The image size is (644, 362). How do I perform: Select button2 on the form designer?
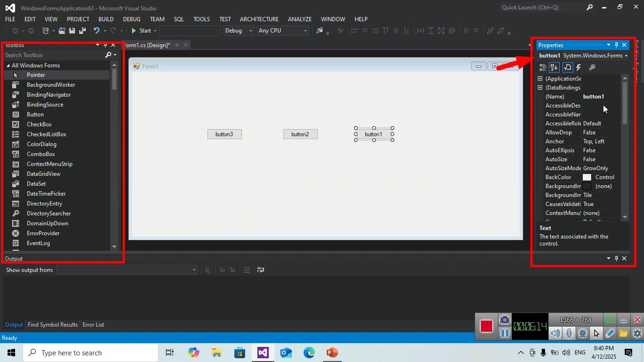[300, 134]
